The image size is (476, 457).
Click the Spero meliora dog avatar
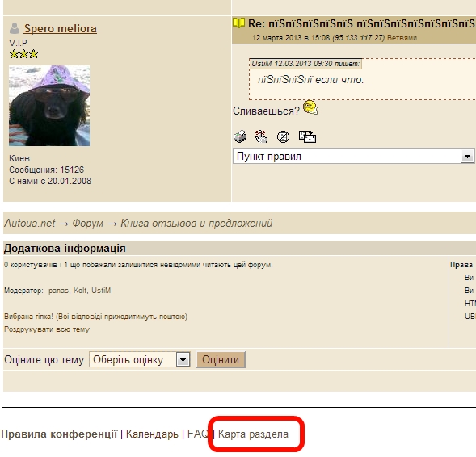(49, 106)
